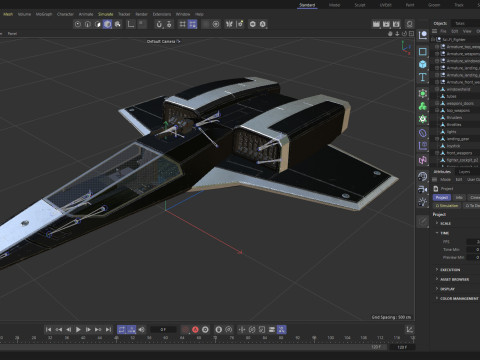This screenshot has height=360, width=480.
Task: Switch to the Paint layout tab
Action: [410, 5]
